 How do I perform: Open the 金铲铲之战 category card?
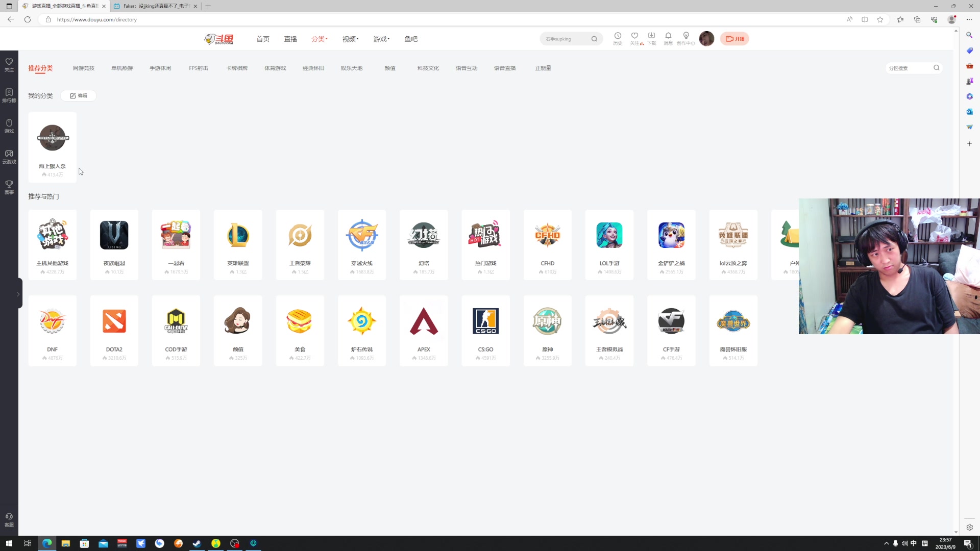pos(671,244)
